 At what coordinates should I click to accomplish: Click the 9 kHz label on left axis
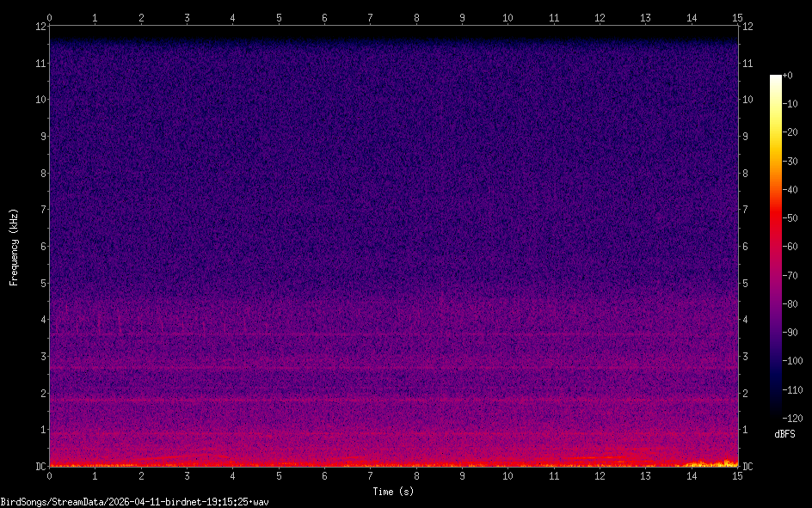[41, 136]
